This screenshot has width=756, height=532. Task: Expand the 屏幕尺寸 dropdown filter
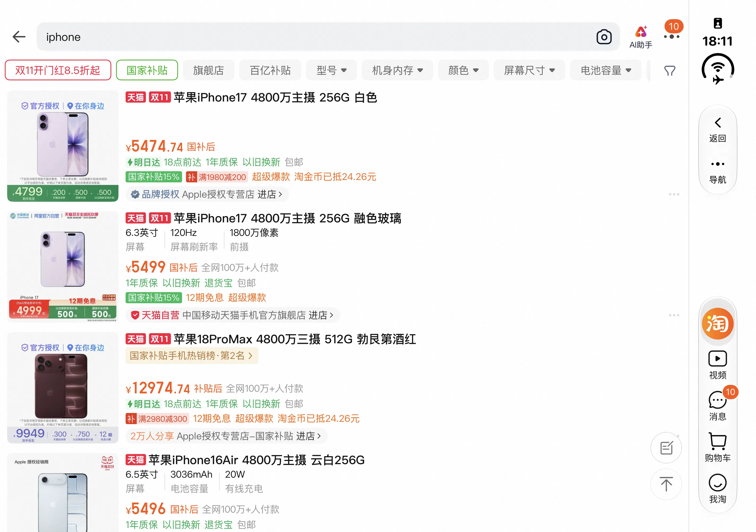pyautogui.click(x=529, y=70)
